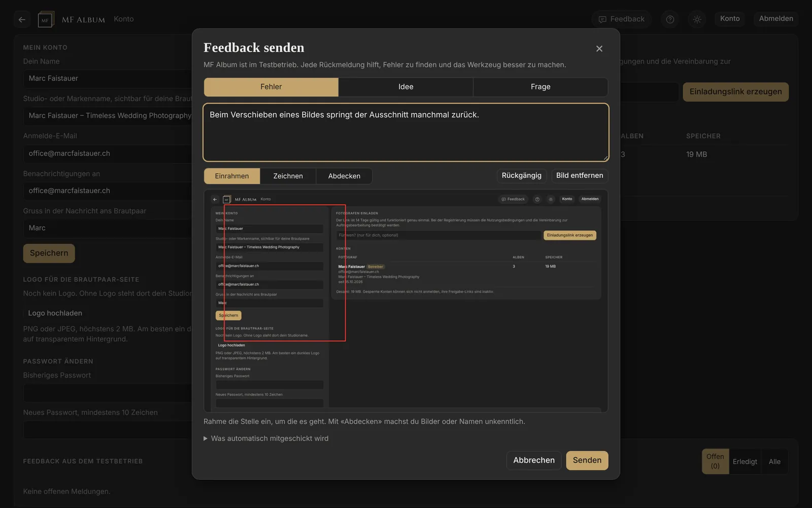Open Feedback button in top bar
Image resolution: width=812 pixels, height=508 pixels.
(x=621, y=19)
